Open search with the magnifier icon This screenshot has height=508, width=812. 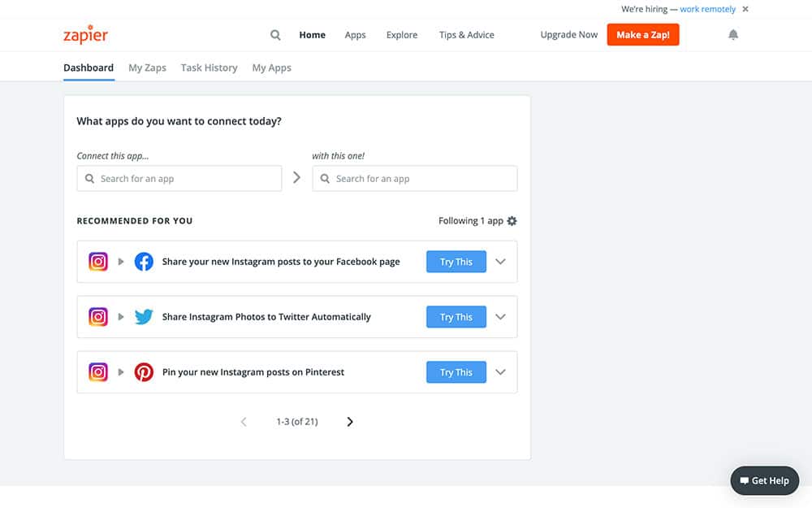click(x=275, y=35)
